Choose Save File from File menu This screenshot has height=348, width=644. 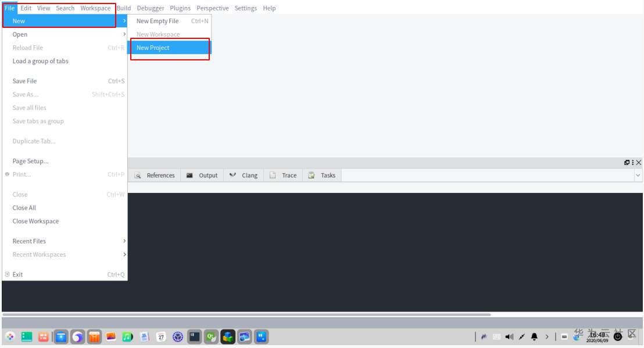[x=65, y=81]
